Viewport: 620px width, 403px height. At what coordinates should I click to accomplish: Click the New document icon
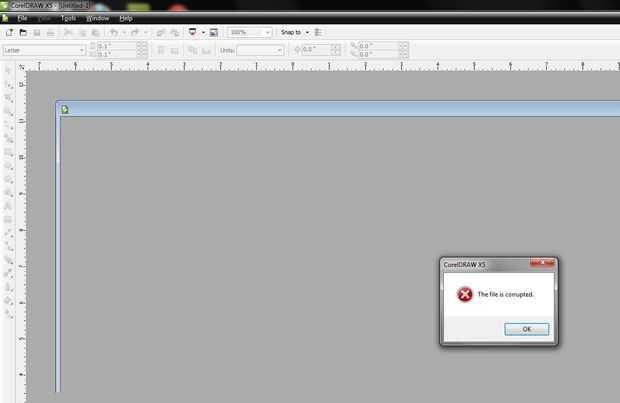9,32
